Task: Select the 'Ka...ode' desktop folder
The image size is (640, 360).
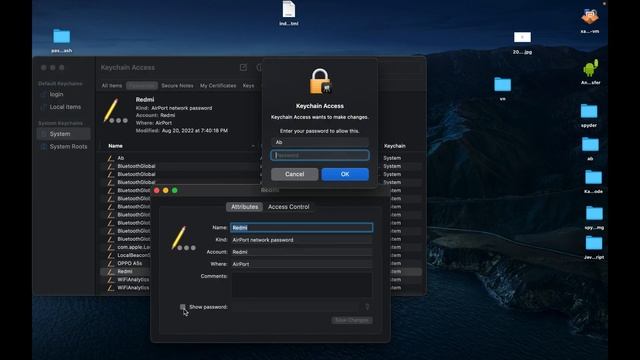Action: [x=593, y=178]
